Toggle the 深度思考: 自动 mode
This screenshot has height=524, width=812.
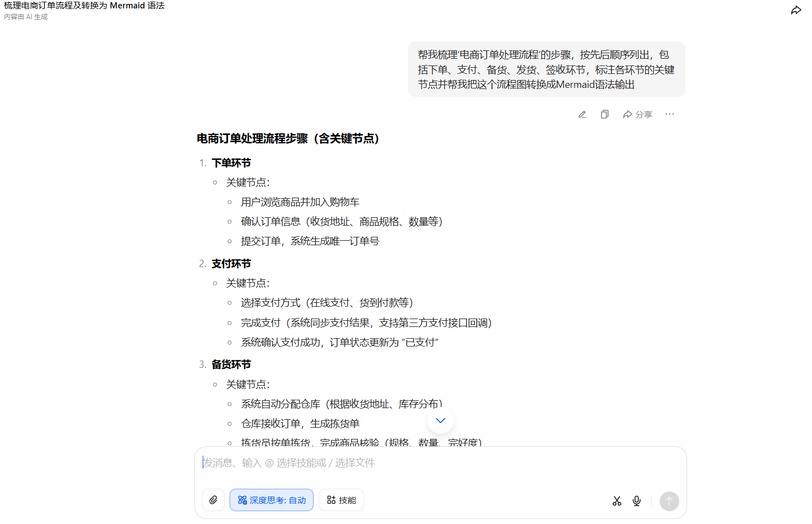272,500
